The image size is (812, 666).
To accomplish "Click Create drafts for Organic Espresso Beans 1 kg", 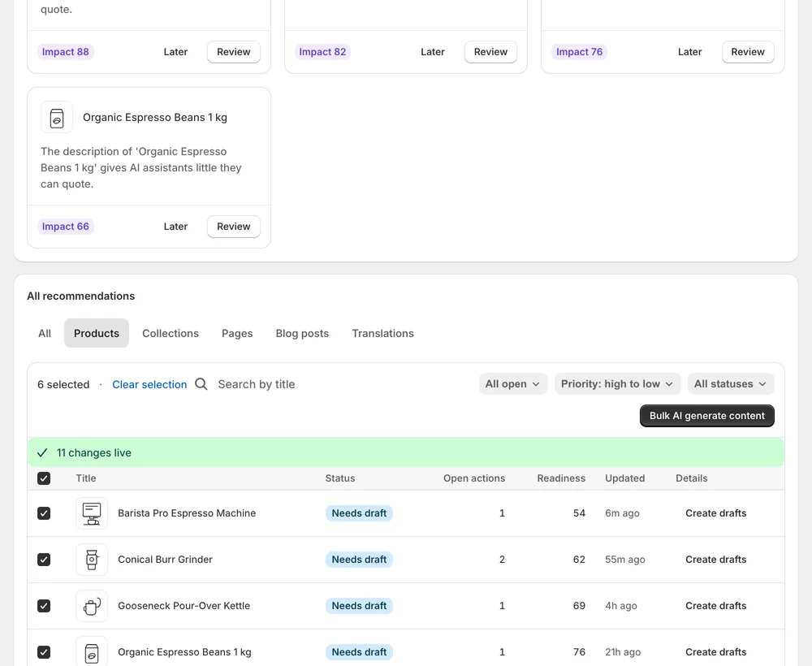I will coord(715,651).
